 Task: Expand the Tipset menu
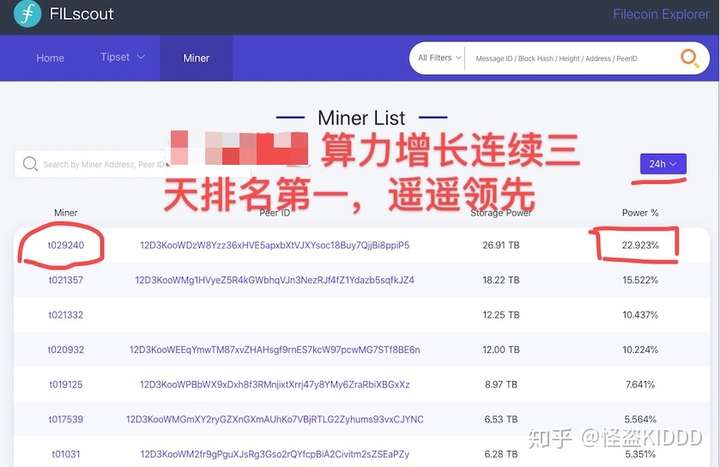point(123,57)
